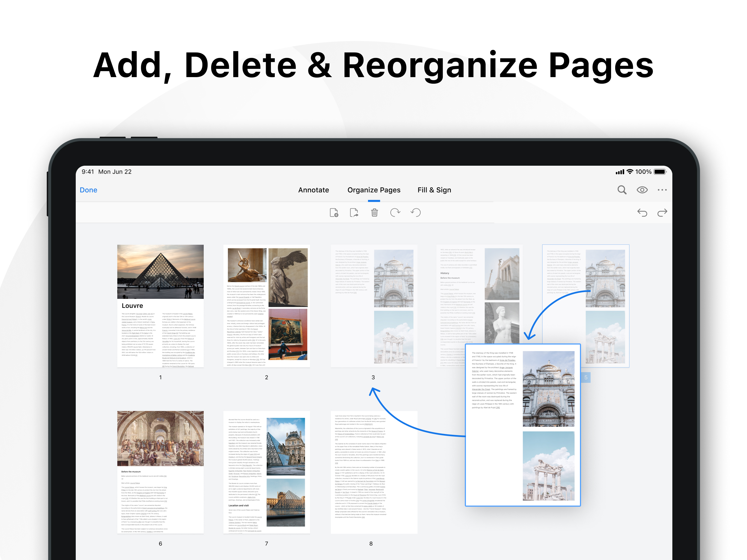Viewport: 747px width, 560px height.
Task: Click page number label 6
Action: coord(161,543)
